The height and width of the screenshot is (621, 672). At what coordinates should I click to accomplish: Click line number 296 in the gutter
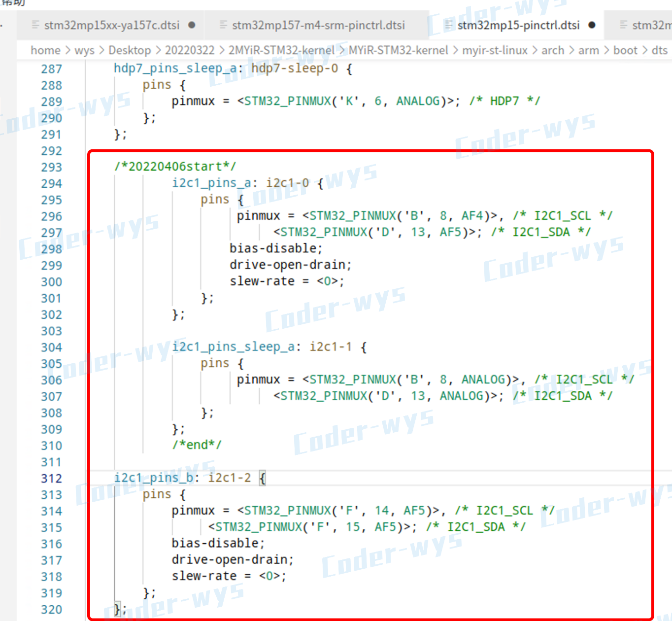pos(52,216)
